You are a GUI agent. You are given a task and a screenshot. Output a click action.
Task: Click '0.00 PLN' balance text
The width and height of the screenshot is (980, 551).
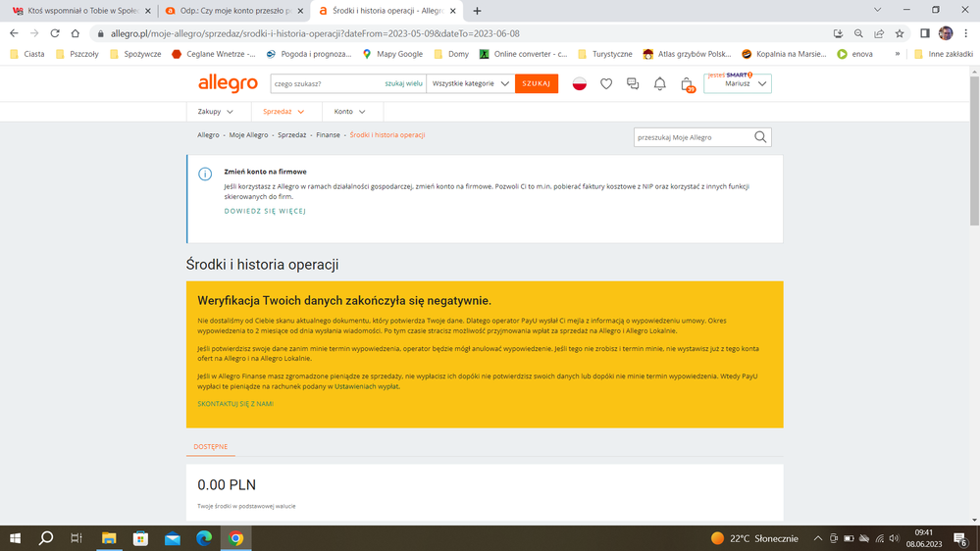click(x=227, y=484)
